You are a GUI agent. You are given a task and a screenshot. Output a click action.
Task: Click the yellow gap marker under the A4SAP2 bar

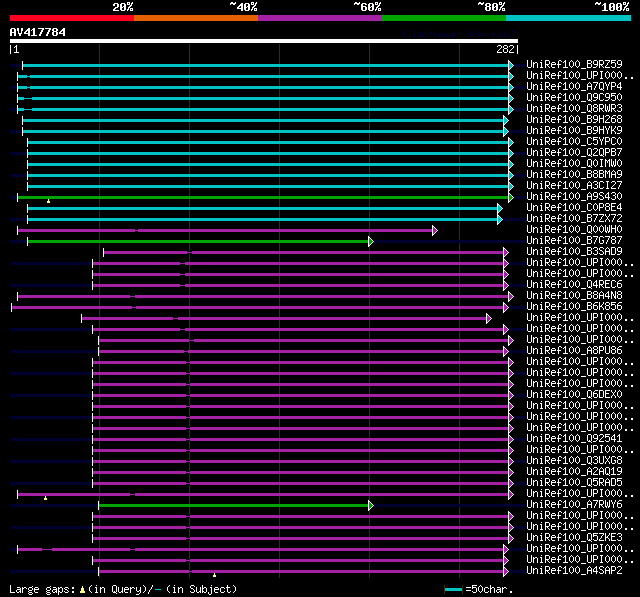[x=214, y=575]
